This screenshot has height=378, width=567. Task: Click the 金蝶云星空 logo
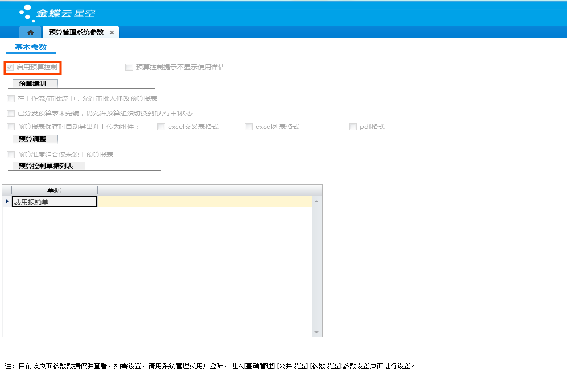coord(57,13)
